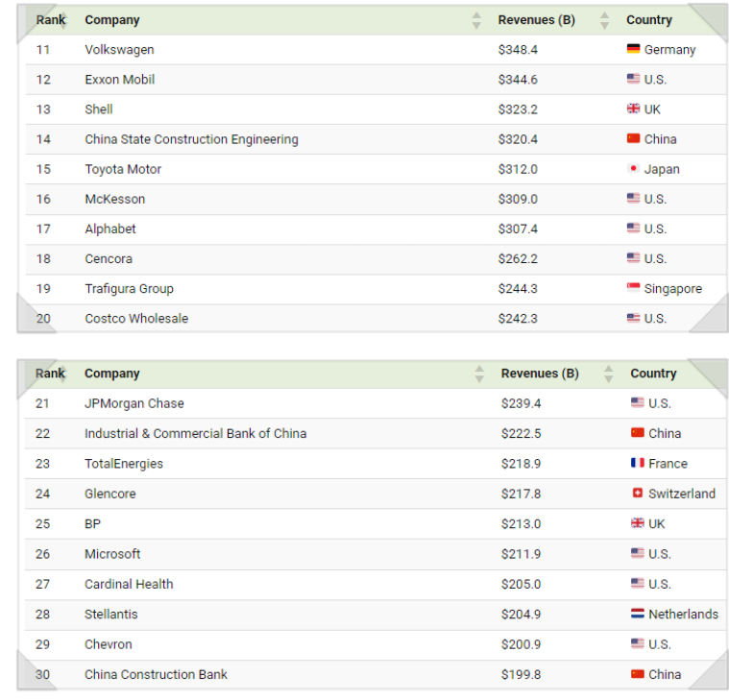Viewport: 729px width, 700px height.
Task: Click the Netherlands country label
Action: [x=684, y=615]
